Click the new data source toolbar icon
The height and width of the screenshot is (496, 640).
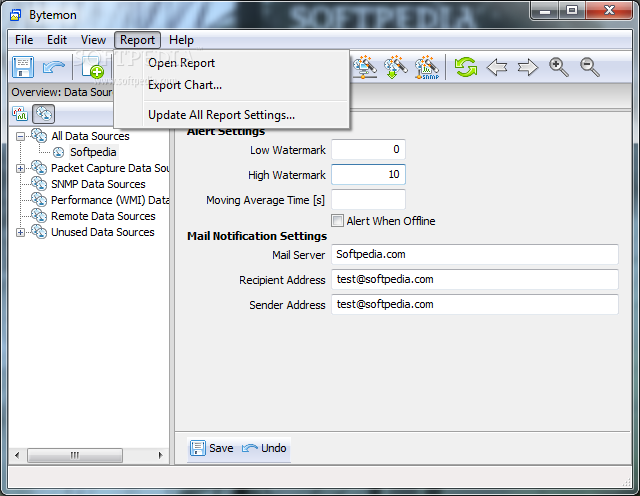[92, 67]
